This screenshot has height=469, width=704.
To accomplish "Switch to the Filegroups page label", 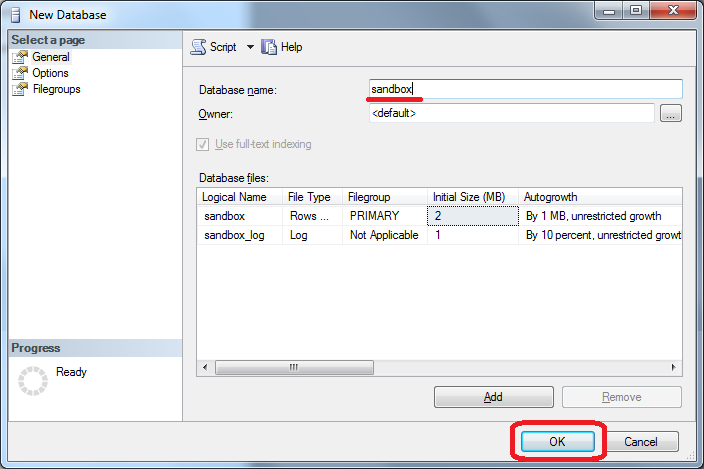I will click(x=57, y=89).
